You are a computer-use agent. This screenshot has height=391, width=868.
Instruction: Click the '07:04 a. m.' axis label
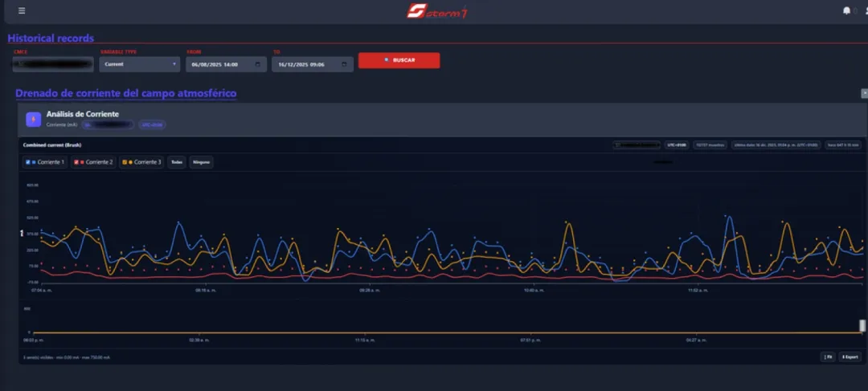coord(42,290)
